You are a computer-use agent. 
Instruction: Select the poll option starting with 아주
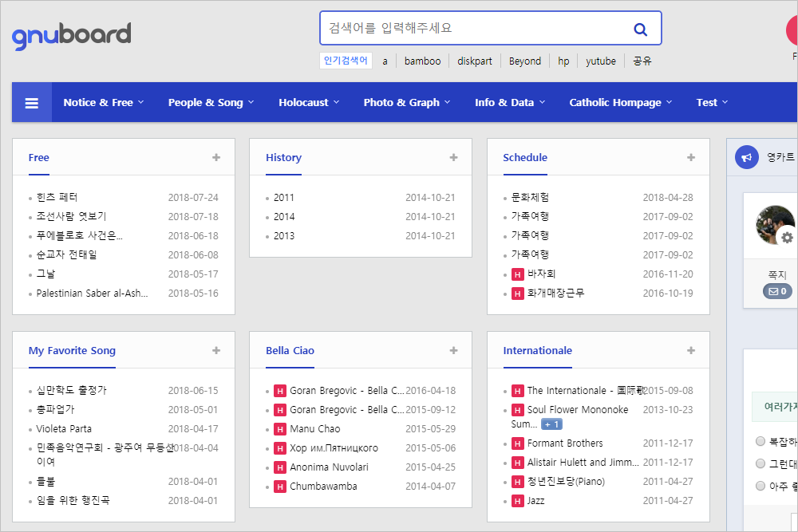760,486
